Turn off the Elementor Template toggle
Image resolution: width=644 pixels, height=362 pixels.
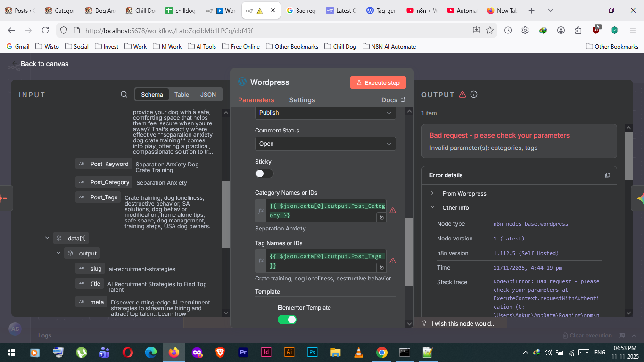click(287, 320)
